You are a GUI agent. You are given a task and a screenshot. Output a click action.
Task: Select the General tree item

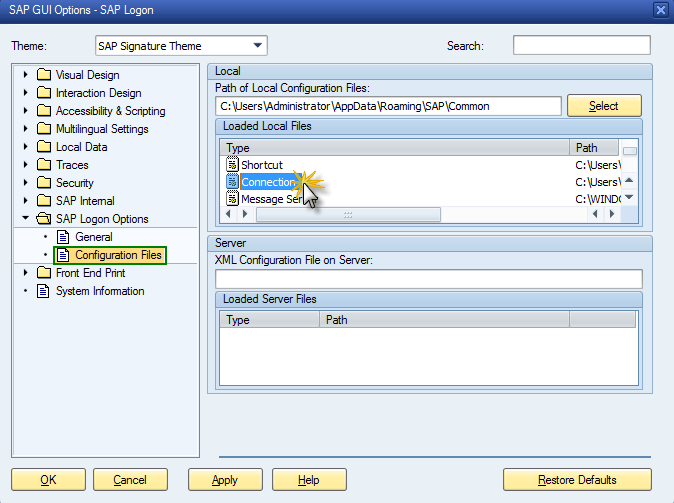pyautogui.click(x=94, y=237)
